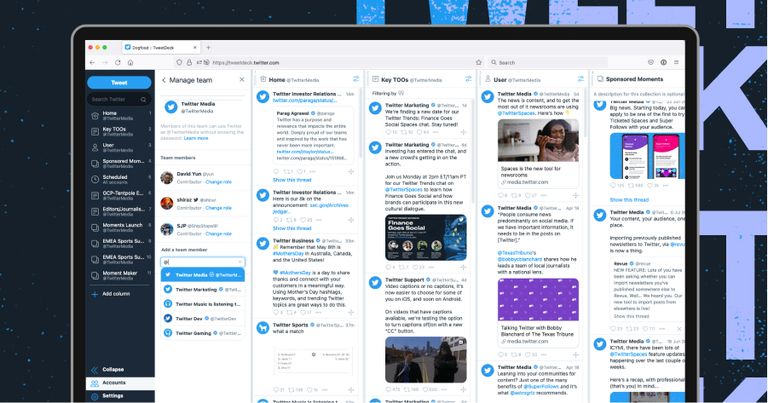Click the blue Tweet button
Viewport: 768px width, 403px height.
119,82
